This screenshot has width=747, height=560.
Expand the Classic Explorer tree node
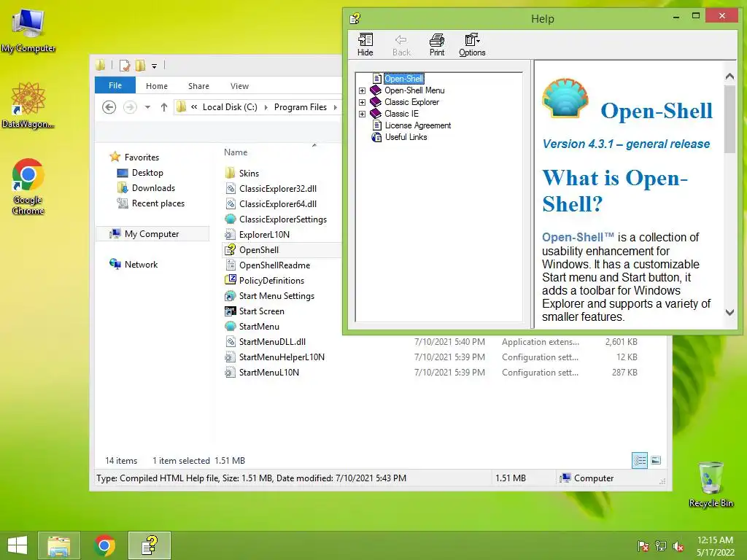pos(362,102)
